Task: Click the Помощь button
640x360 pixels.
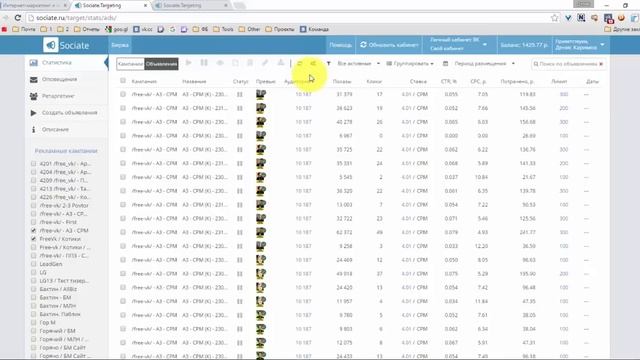Action: (340, 45)
